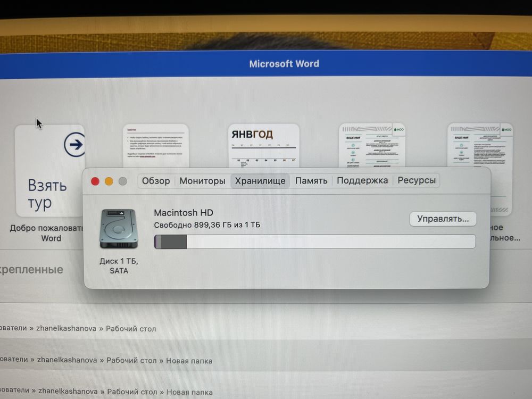Close the system info window with red button

(x=95, y=181)
